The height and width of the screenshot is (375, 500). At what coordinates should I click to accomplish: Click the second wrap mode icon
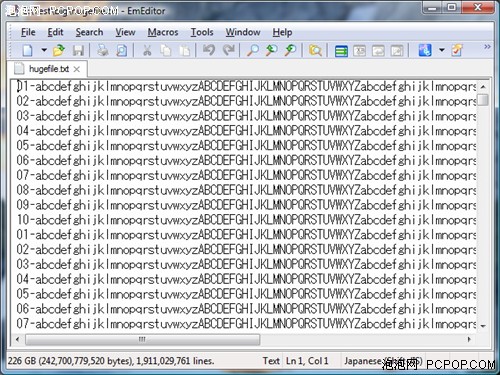(360, 51)
